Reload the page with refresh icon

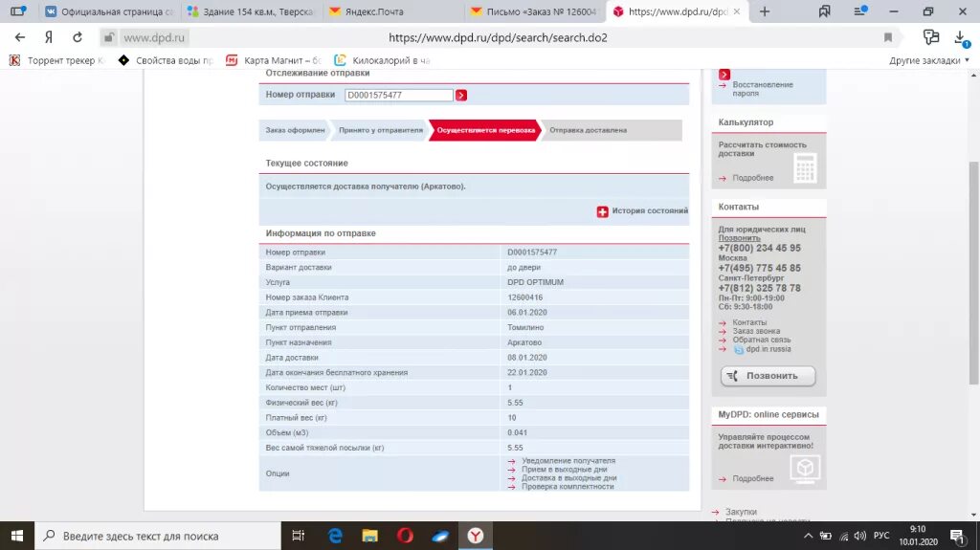click(78, 37)
